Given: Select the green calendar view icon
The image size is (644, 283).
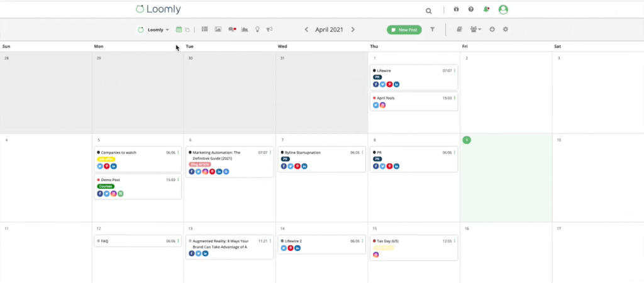Looking at the screenshot, I should tap(179, 30).
